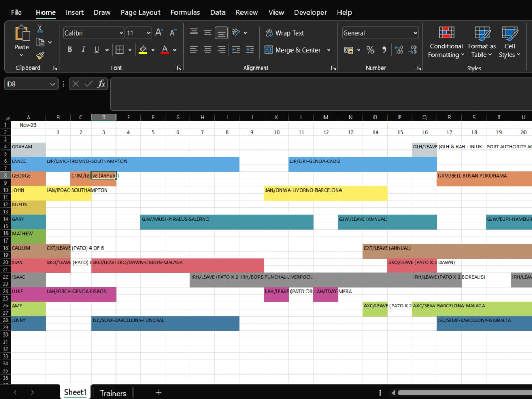
Task: Open the File tab
Action: point(16,12)
